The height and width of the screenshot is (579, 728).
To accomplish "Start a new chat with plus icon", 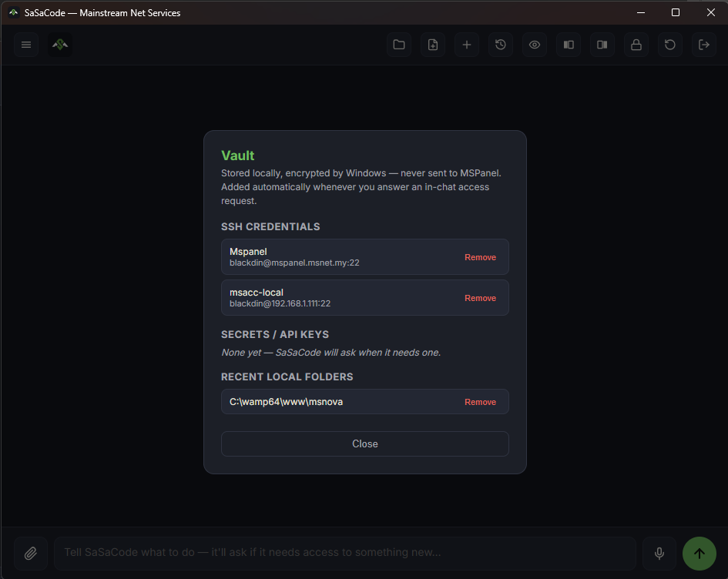I will [x=467, y=45].
